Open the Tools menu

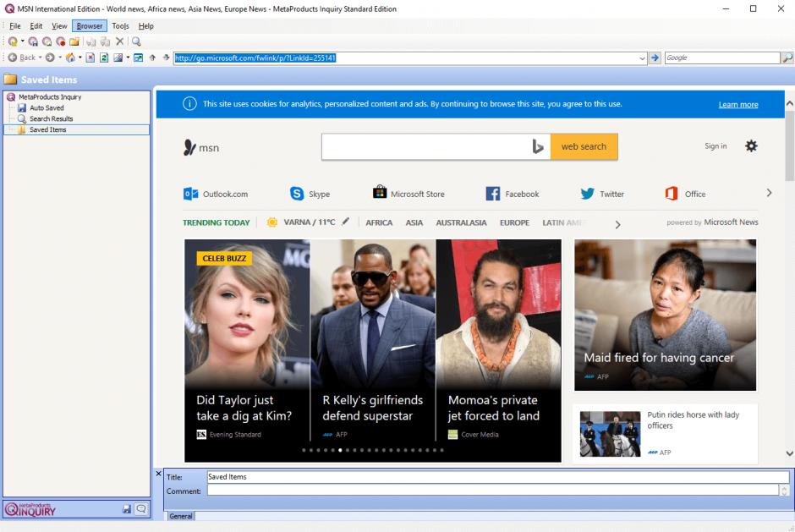click(120, 26)
